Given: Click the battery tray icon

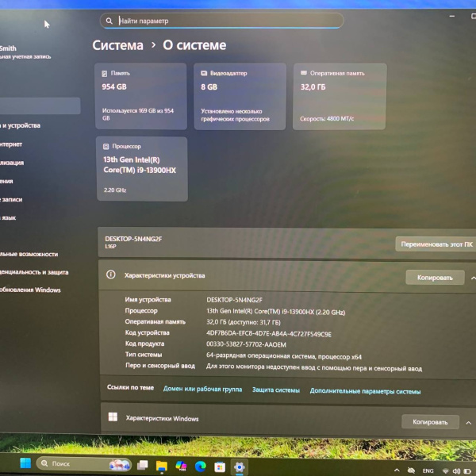Looking at the screenshot, I should pyautogui.click(x=467, y=471).
